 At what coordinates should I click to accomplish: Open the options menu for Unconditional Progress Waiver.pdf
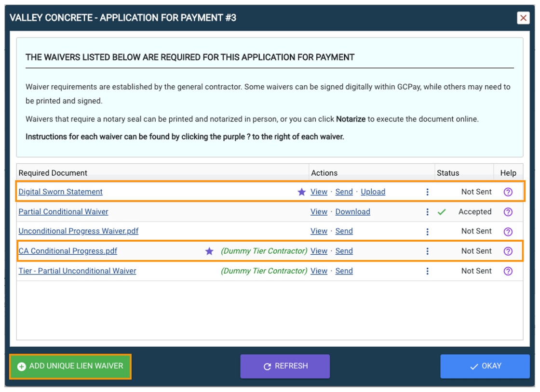tap(428, 231)
